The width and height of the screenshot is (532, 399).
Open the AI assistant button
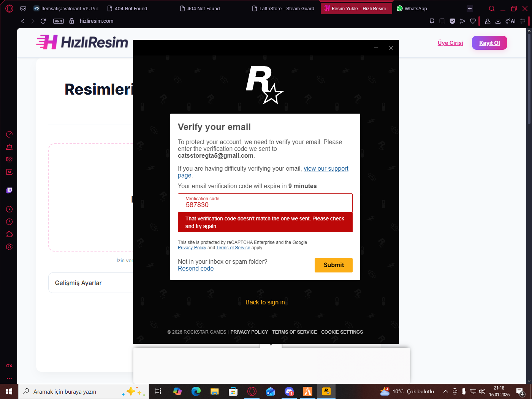pyautogui.click(x=510, y=21)
